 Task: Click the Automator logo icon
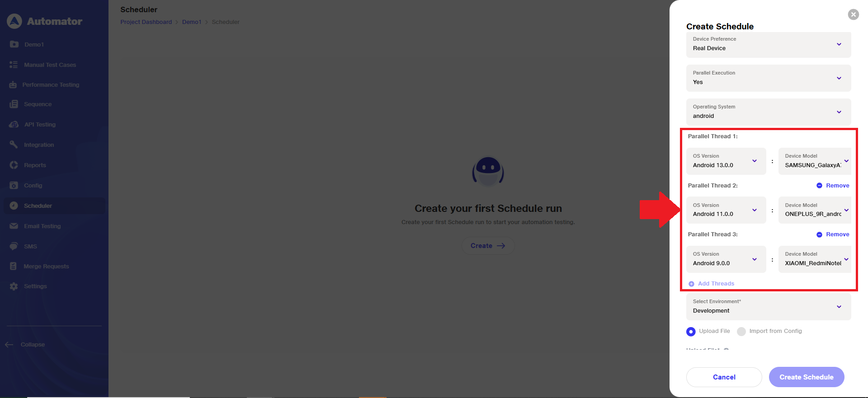pos(14,21)
